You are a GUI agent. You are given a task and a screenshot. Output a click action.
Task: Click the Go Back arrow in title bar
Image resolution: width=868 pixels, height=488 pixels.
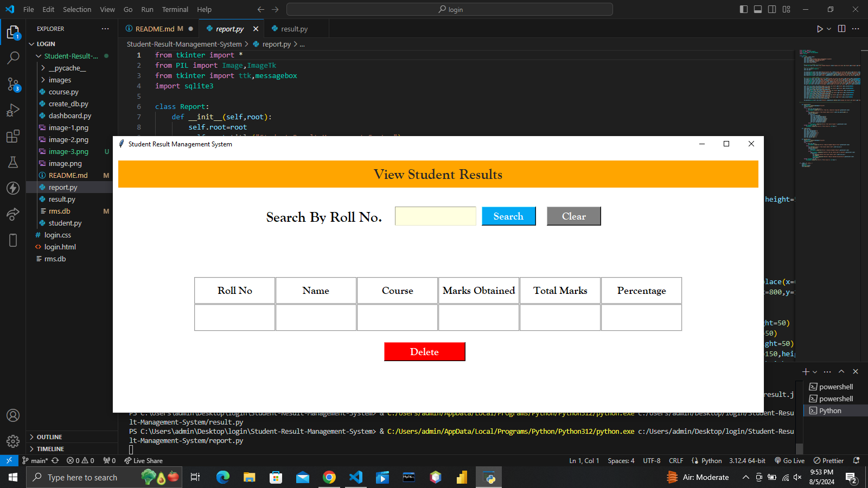pyautogui.click(x=261, y=9)
